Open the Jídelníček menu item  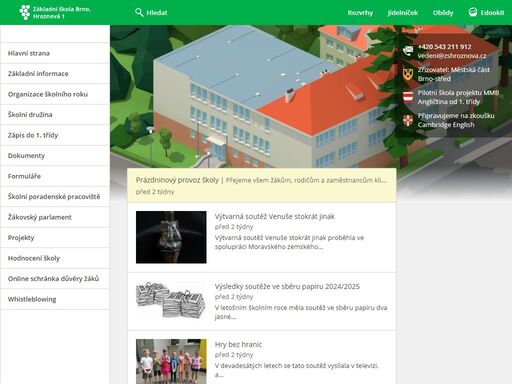click(403, 13)
